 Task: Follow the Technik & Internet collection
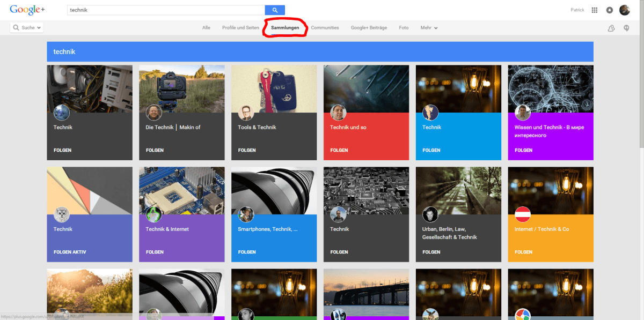pos(155,252)
